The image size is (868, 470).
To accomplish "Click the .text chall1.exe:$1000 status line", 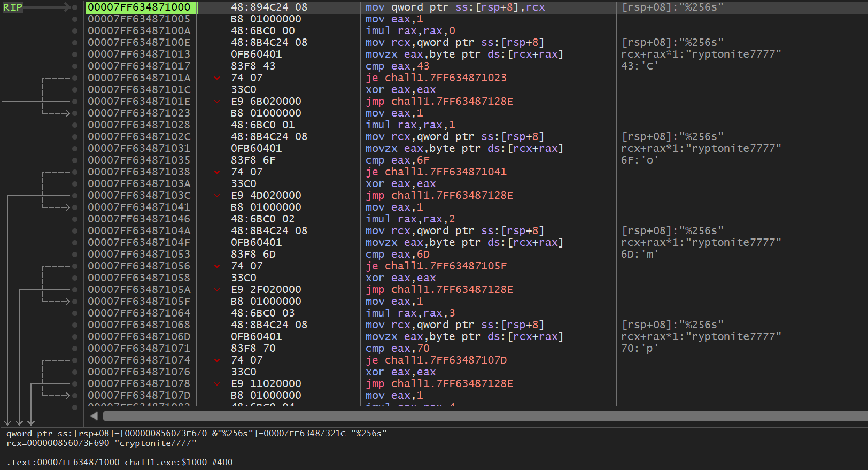I will tap(120, 462).
